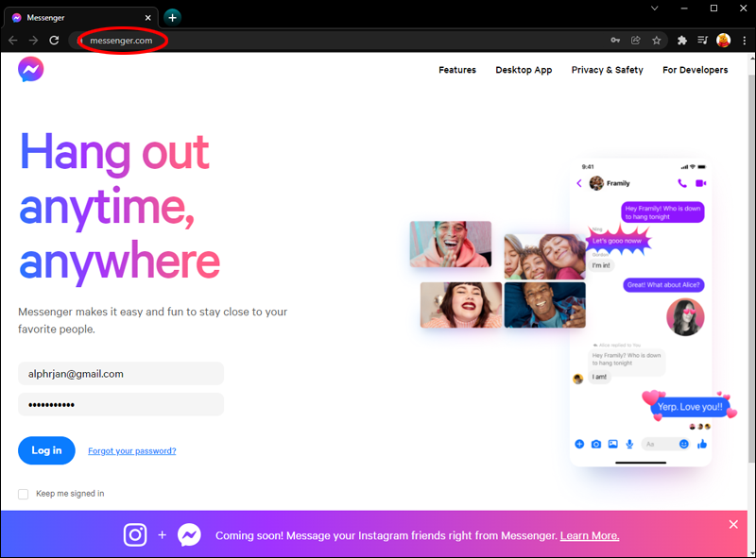Click the photo gallery icon in chat mockup
The image size is (756, 558).
pyautogui.click(x=612, y=444)
